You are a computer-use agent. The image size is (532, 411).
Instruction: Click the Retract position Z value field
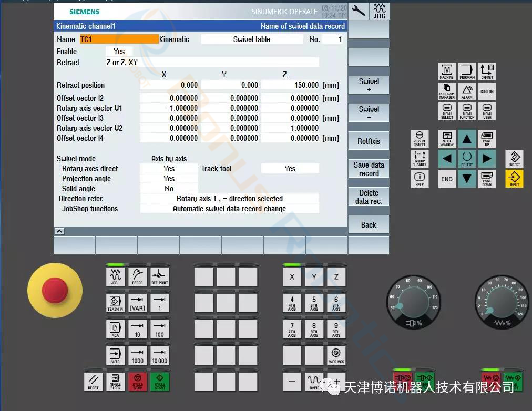pos(290,85)
